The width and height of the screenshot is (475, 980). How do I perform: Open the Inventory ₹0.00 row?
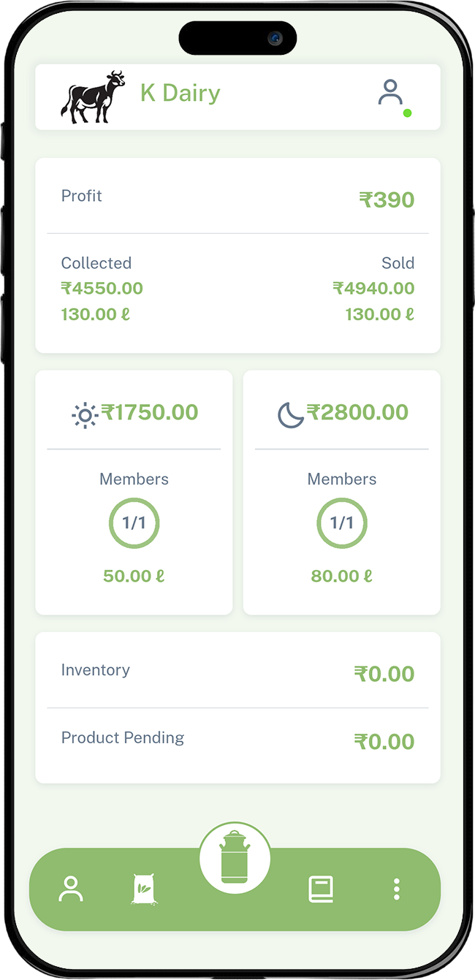pyautogui.click(x=237, y=672)
